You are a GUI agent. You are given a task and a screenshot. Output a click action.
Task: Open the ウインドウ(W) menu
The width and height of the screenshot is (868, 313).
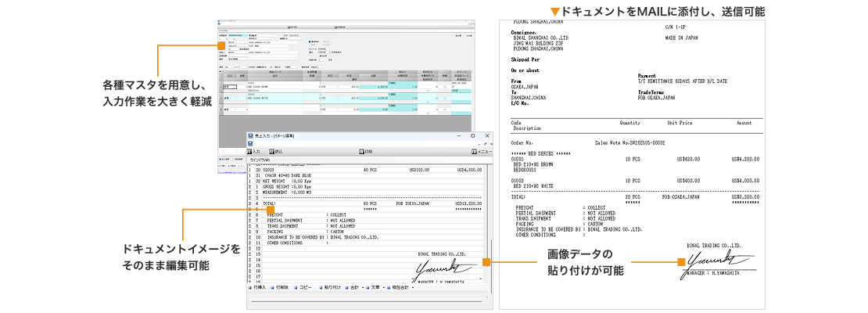pos(260,160)
